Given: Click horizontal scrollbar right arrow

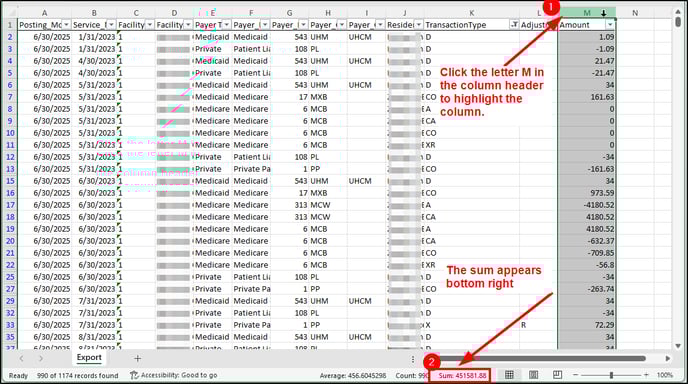Looking at the screenshot, I should (x=667, y=359).
